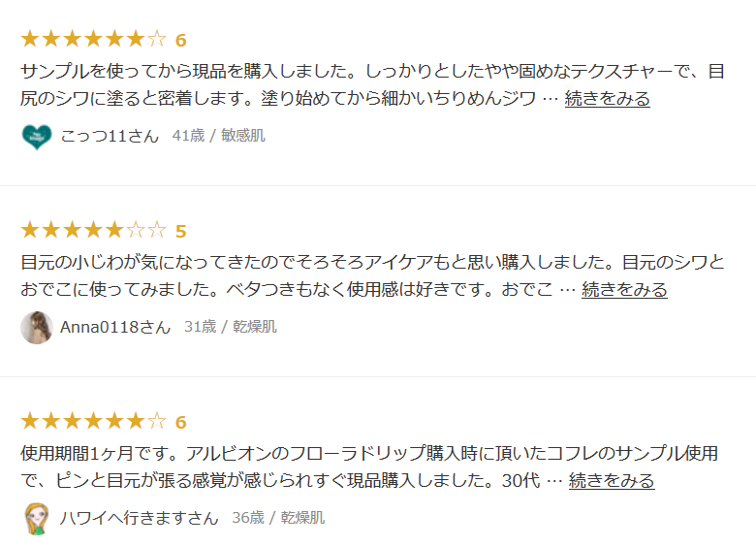Expand Anna0118さん's review via 続きをみる
Image resolution: width=756 pixels, height=547 pixels.
(624, 290)
